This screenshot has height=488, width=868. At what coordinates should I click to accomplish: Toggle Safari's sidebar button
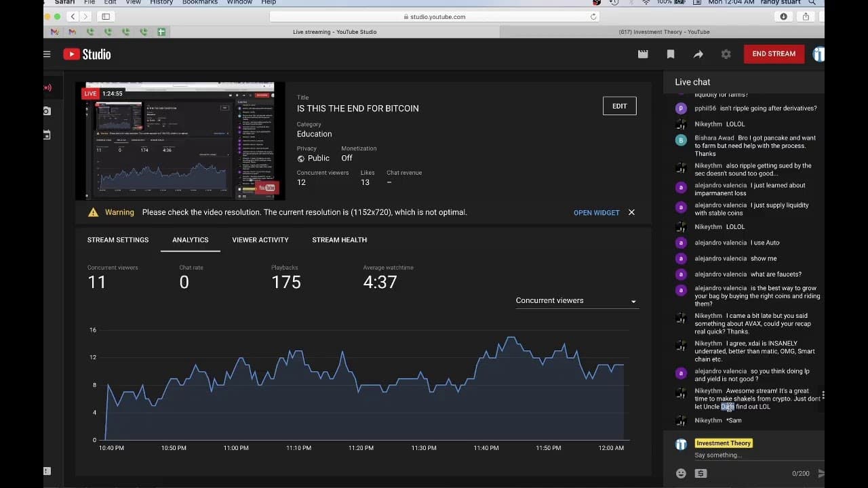[106, 16]
